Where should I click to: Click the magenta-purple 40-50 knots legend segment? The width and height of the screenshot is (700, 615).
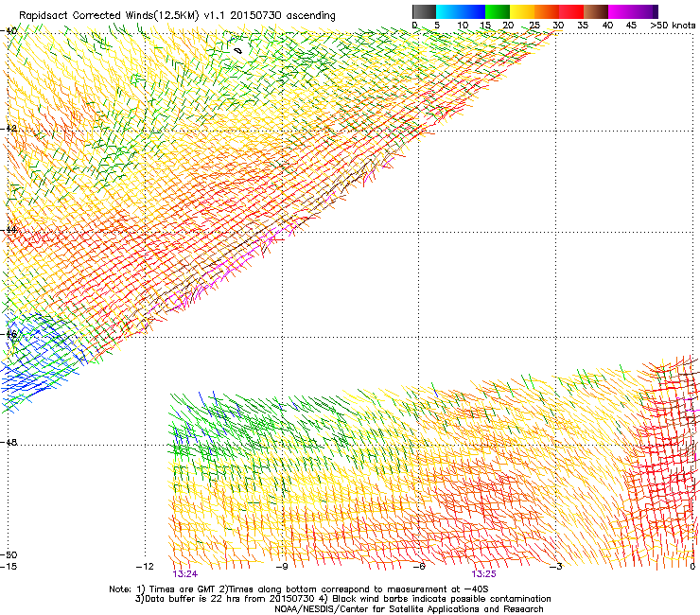click(x=633, y=11)
